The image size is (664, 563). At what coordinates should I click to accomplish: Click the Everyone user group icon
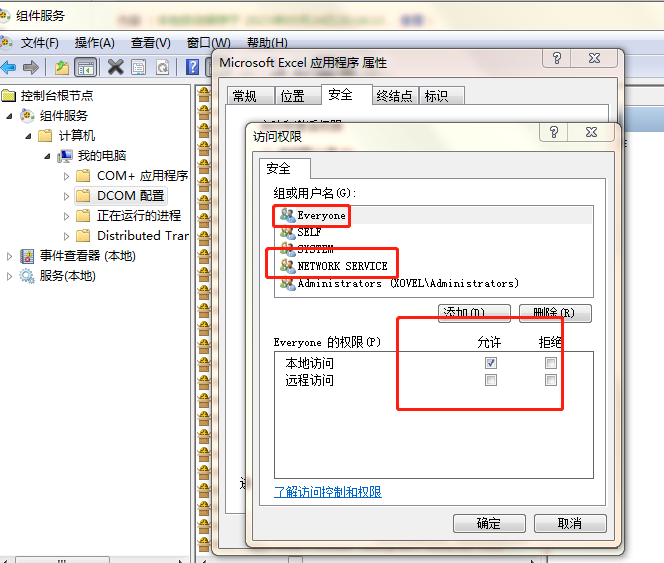[288, 215]
